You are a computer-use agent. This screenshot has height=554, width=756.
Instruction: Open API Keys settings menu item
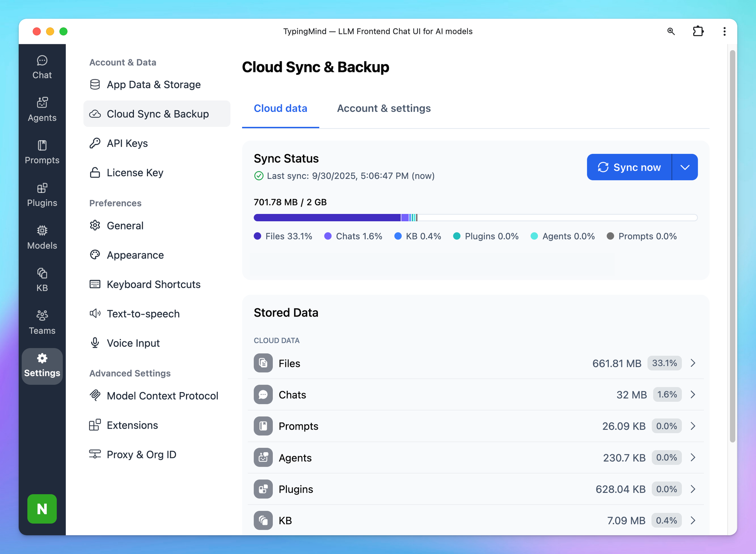tap(127, 143)
